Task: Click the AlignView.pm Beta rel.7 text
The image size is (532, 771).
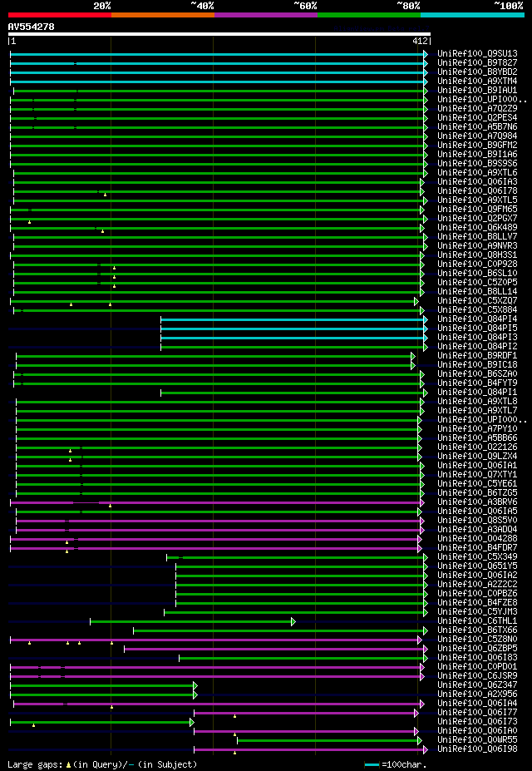Action: [x=382, y=28]
